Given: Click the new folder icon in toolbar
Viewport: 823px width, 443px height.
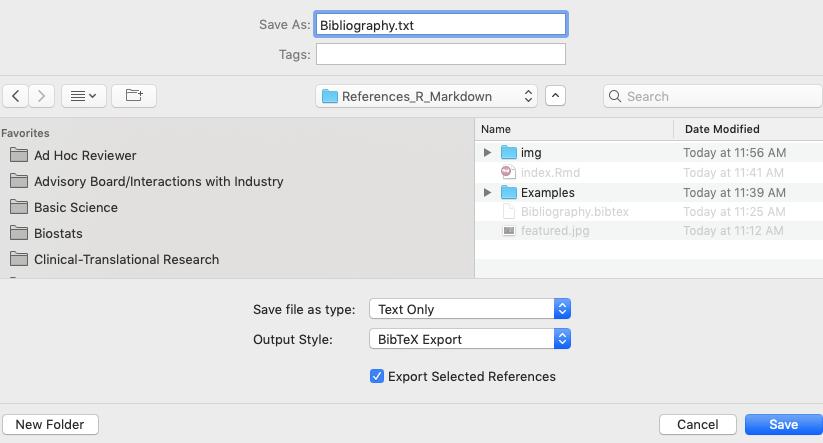Looking at the screenshot, I should 134,96.
